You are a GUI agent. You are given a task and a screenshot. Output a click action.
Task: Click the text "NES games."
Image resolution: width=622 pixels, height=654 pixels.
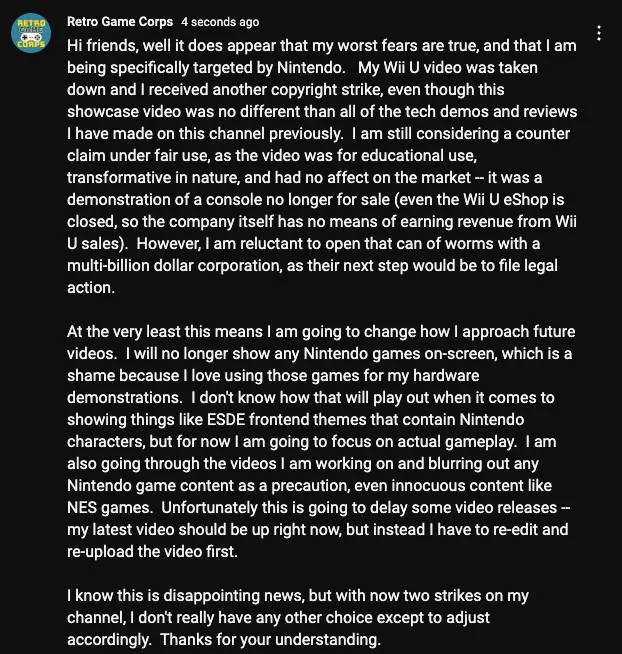coord(110,508)
